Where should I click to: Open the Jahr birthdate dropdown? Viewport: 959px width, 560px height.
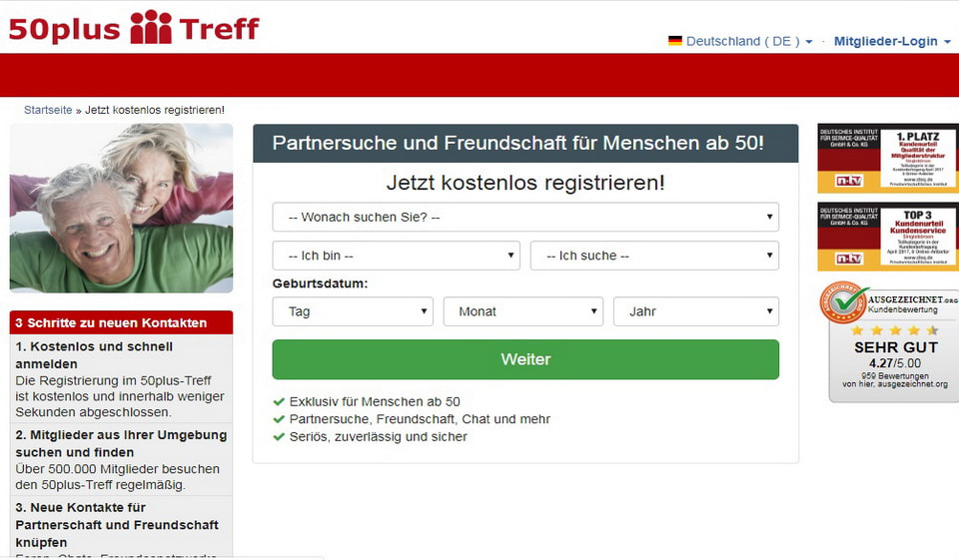(x=696, y=311)
